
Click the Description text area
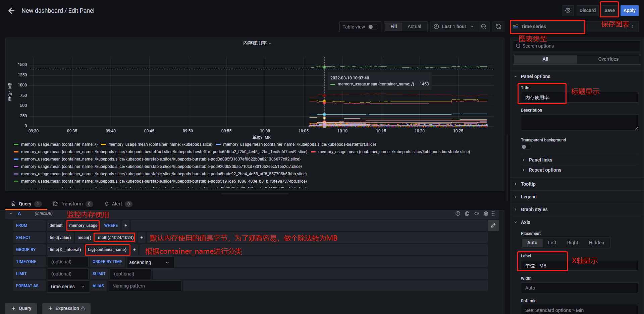[x=579, y=122]
